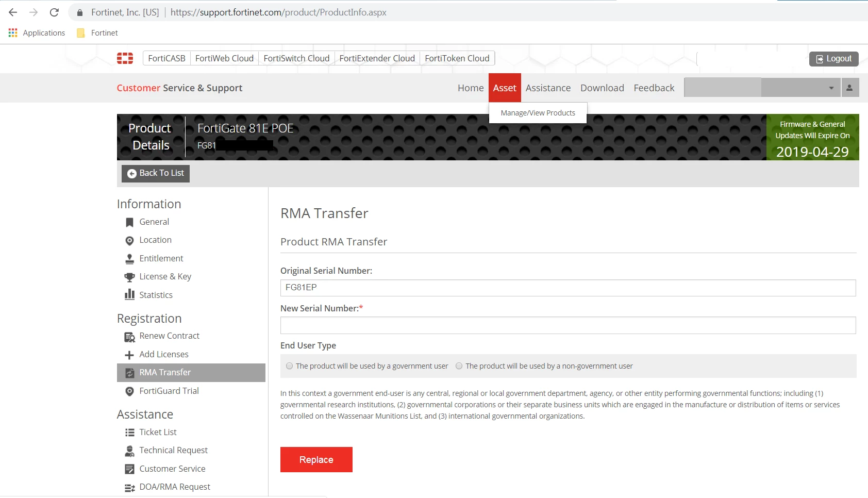Screen dimensions: 868x498
Task: Click the Renew Contract icon
Action: (x=129, y=337)
